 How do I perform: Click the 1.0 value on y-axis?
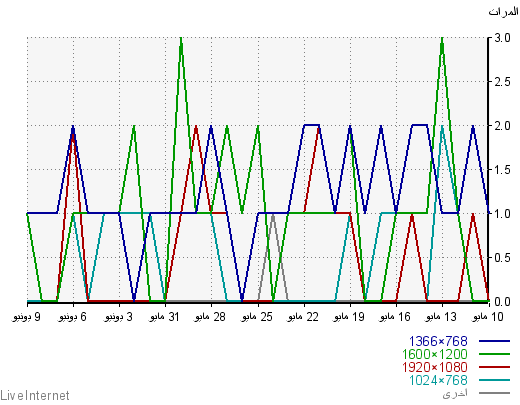pyautogui.click(x=502, y=214)
